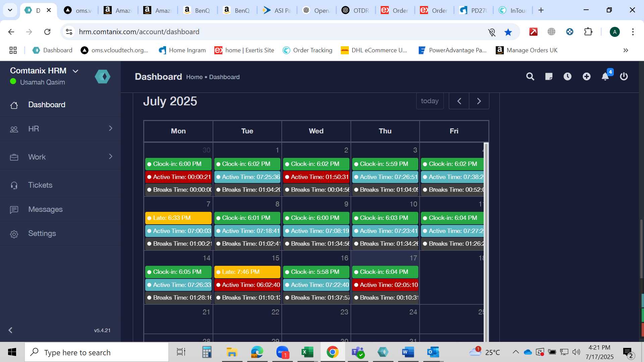
Task: Click the address bar URL
Action: [139, 32]
